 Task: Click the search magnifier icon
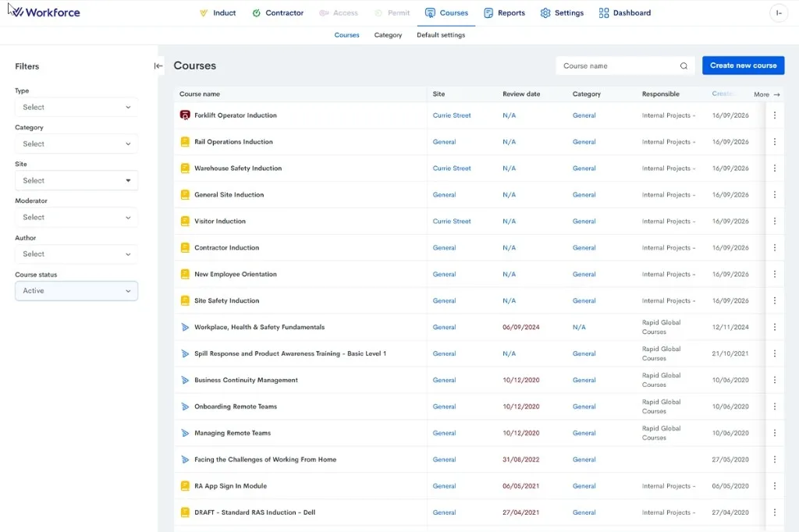coord(684,66)
